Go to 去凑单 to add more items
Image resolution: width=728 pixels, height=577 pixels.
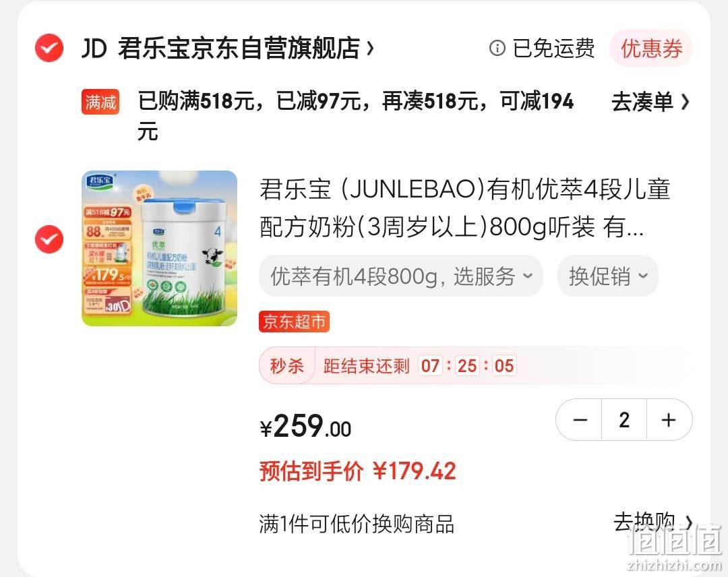tap(650, 102)
